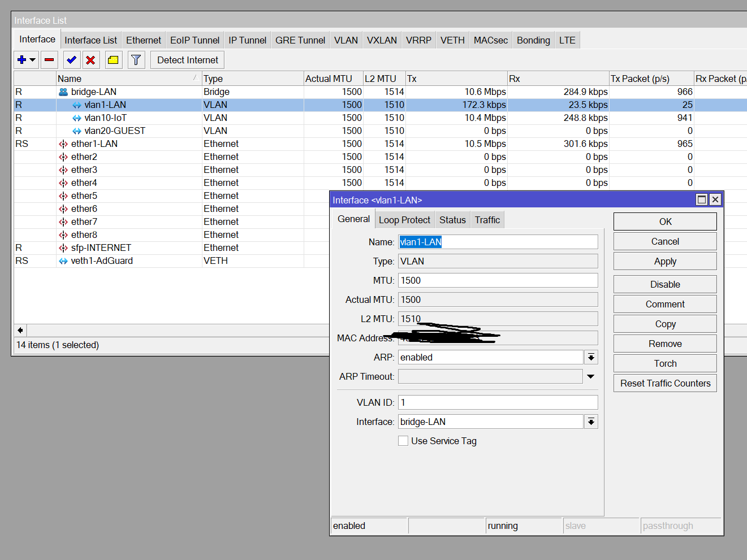This screenshot has width=747, height=560.
Task: Open the Bonding tab
Action: click(x=533, y=40)
